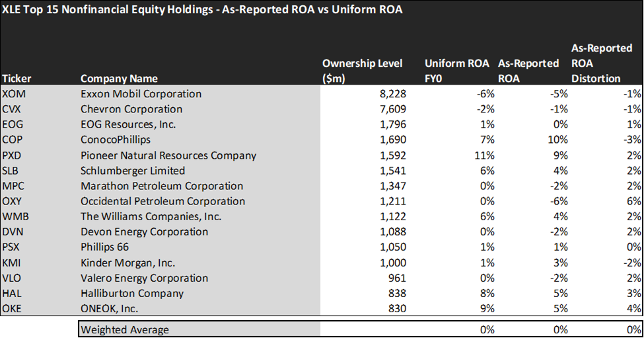
Task: Select the Company Name column header
Action: click(119, 79)
